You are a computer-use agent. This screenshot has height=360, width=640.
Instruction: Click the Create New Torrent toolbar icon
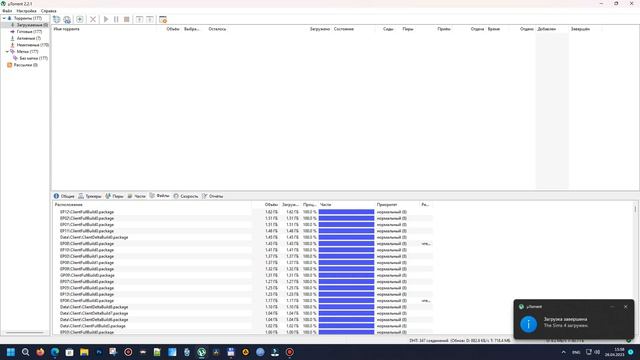[x=80, y=20]
